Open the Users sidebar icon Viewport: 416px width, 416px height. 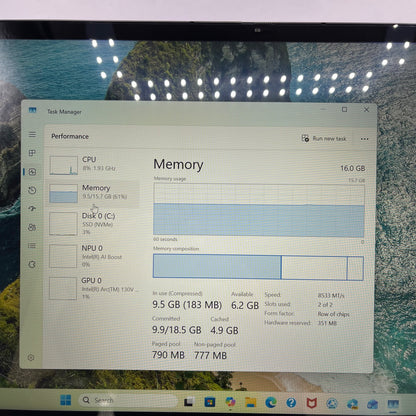(32, 227)
